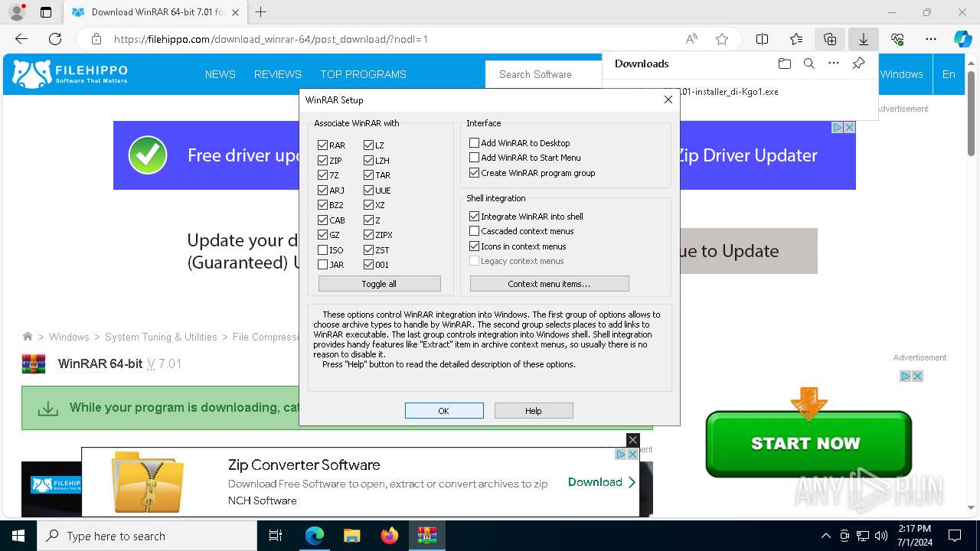
Task: Open Collections icon in toolbar
Action: click(830, 39)
